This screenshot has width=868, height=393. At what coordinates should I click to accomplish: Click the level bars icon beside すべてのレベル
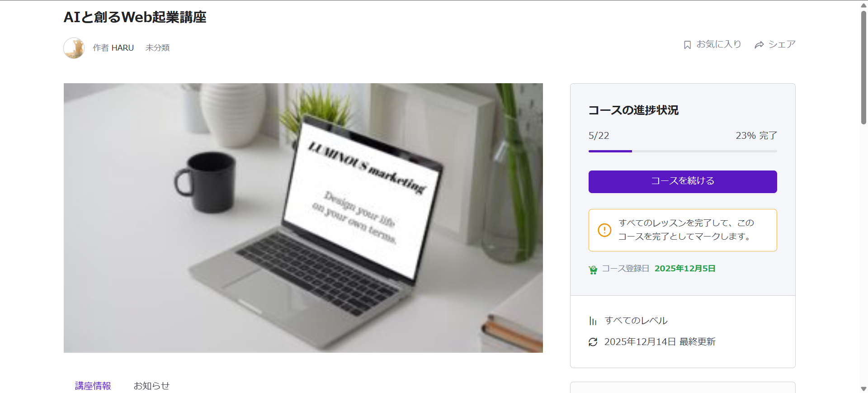click(593, 321)
